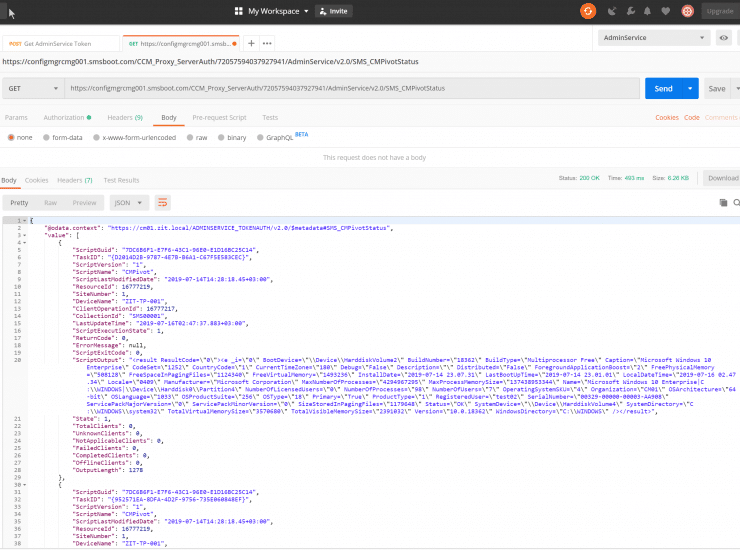Collapse JSON at line 1 fold arrow
This screenshot has height=550, width=740.
[x=25, y=220]
